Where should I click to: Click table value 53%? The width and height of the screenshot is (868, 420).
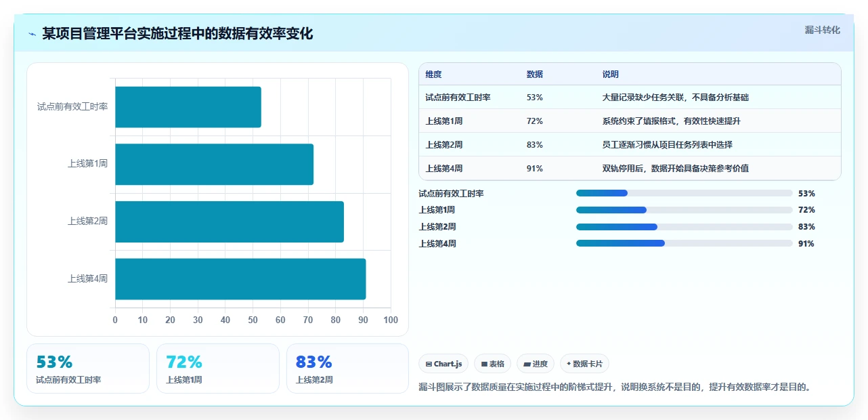point(535,98)
